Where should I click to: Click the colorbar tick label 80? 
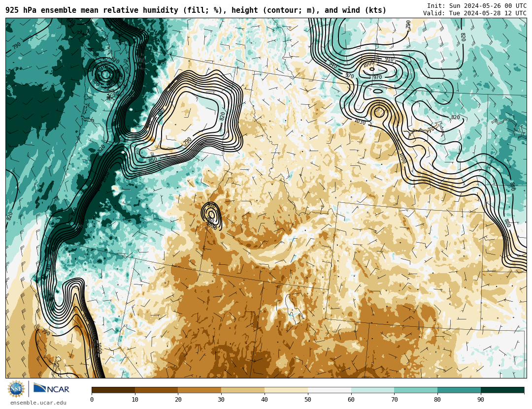pos(438,400)
